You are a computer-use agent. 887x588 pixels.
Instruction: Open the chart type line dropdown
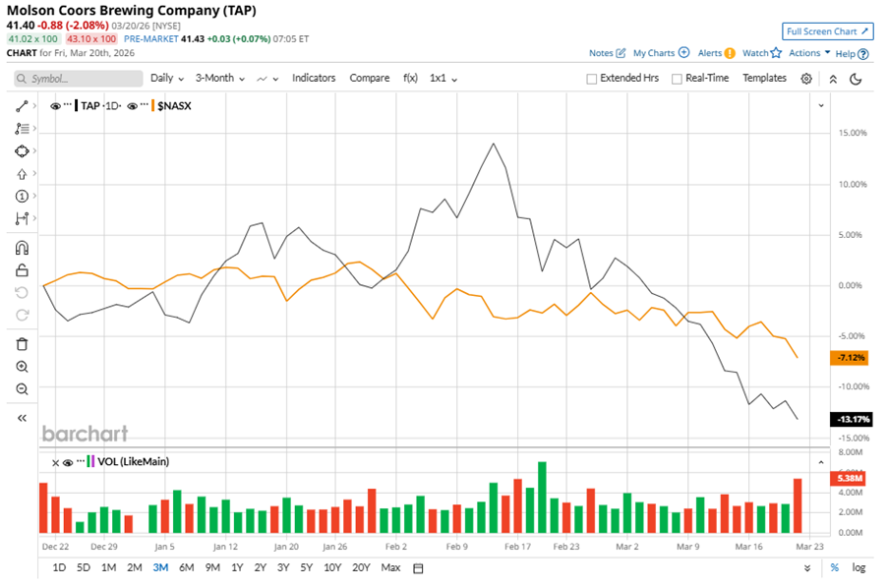267,79
